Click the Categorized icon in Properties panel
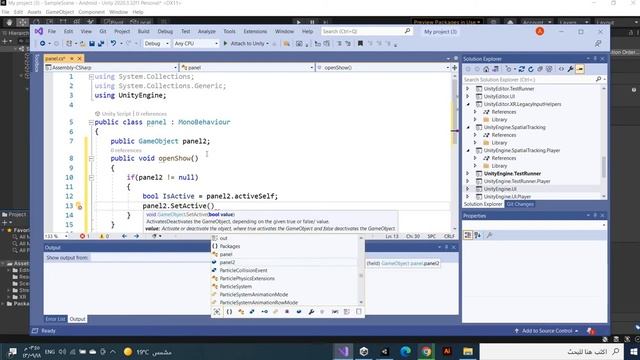 [468, 235]
